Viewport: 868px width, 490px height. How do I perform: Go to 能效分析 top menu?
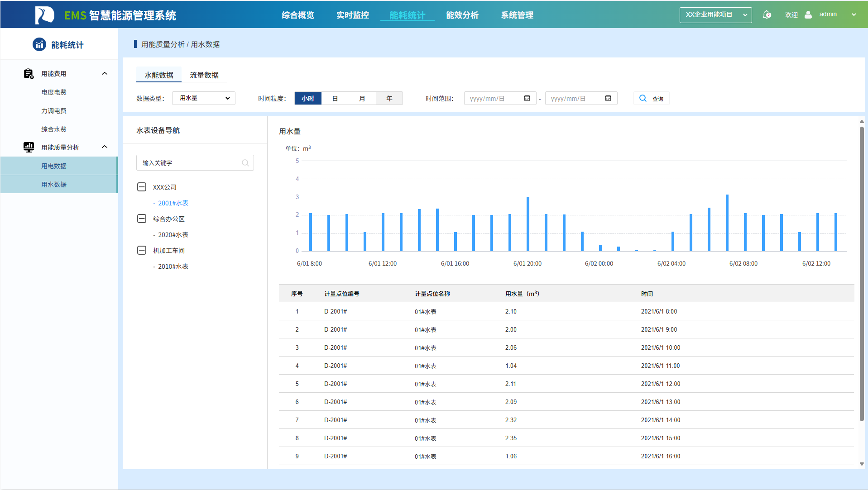[x=462, y=15]
